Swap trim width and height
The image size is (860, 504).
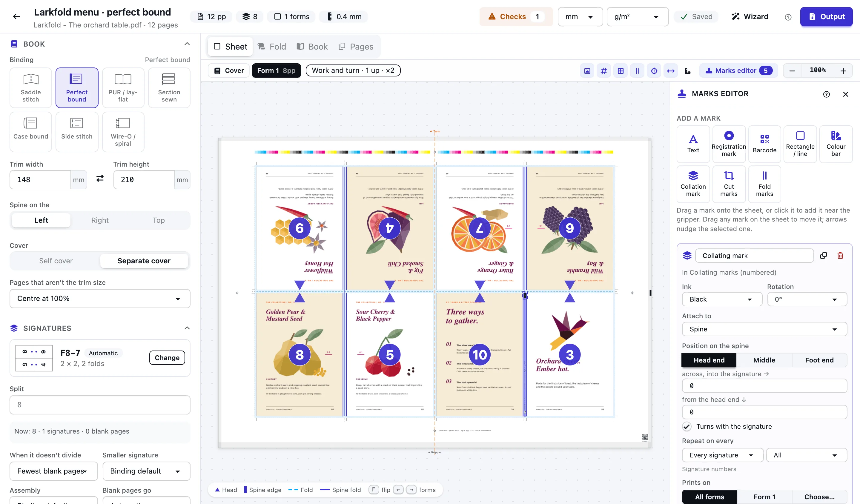coord(100,179)
